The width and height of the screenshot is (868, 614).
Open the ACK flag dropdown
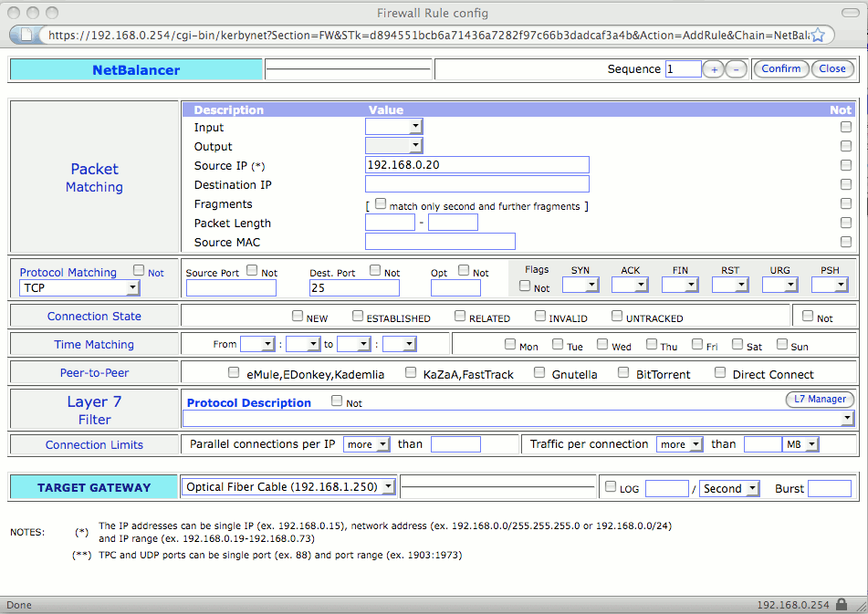pos(630,285)
